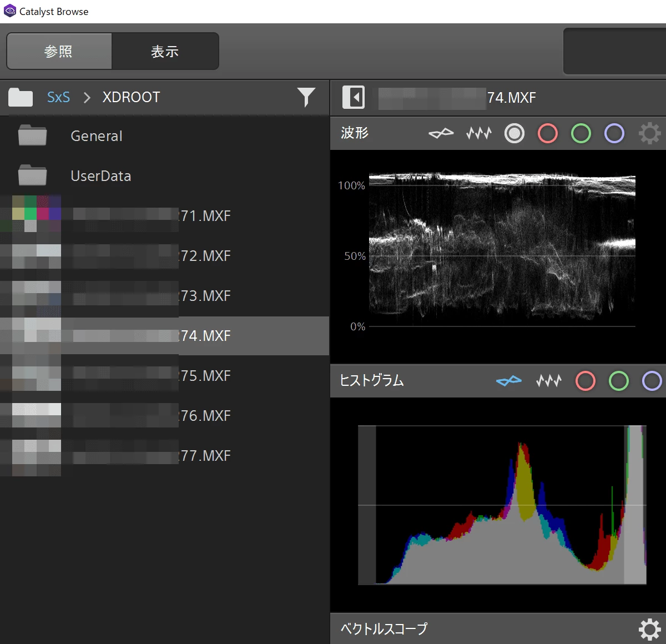Screen dimensions: 666x644
Task: Click the thumbnail of clip 76.MXF
Action: (x=31, y=415)
